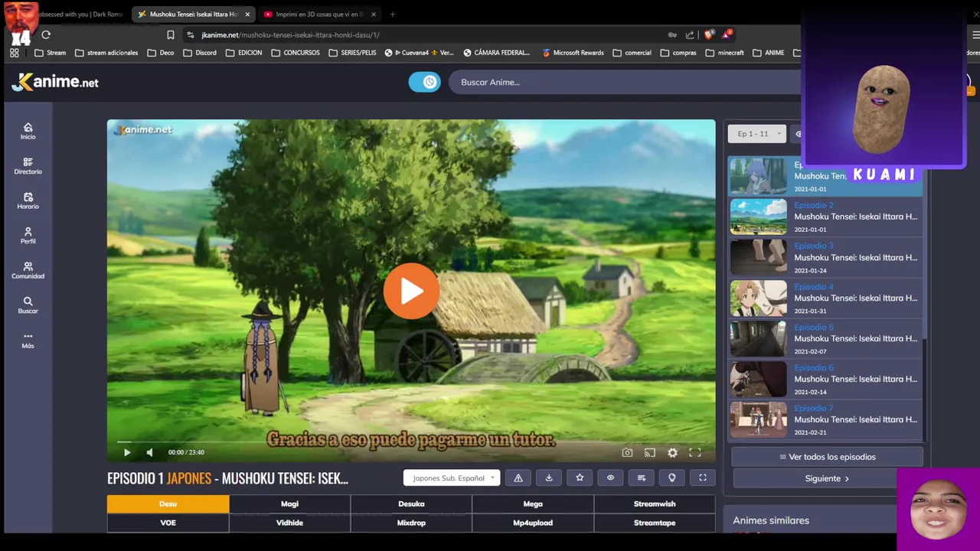Click the playlist list icon under the video
This screenshot has width=980, height=551.
(641, 478)
